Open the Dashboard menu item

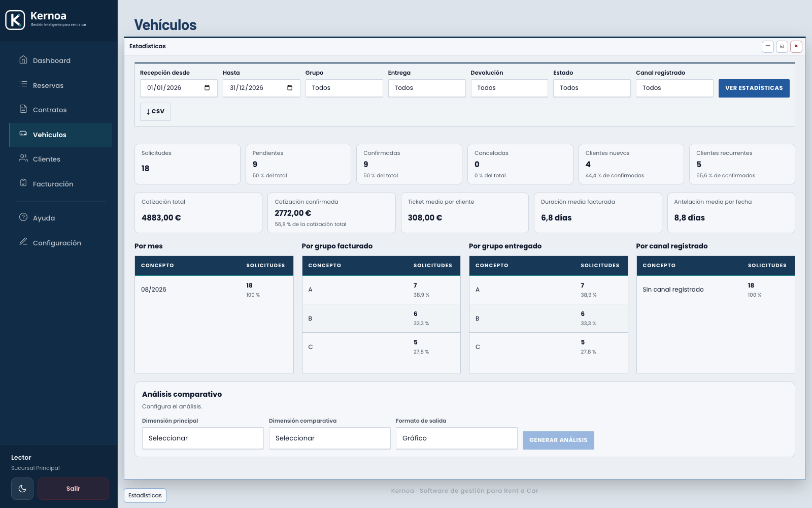(61, 60)
